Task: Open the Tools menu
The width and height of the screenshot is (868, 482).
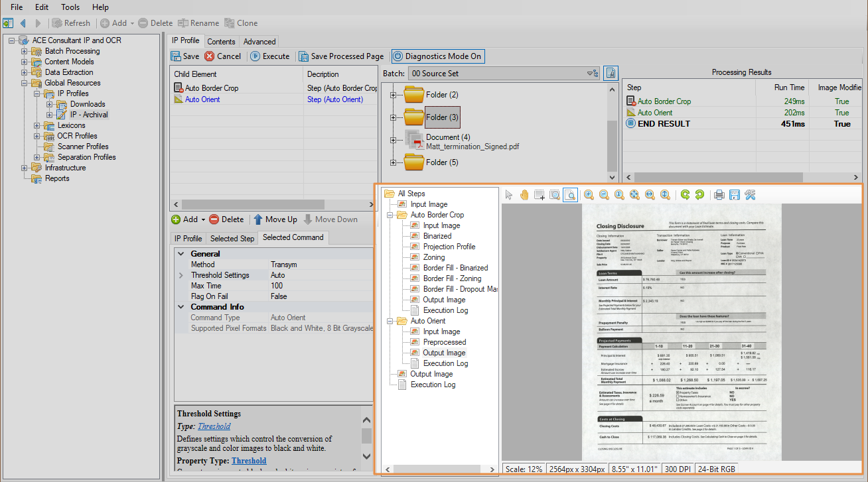Action: 70,7
